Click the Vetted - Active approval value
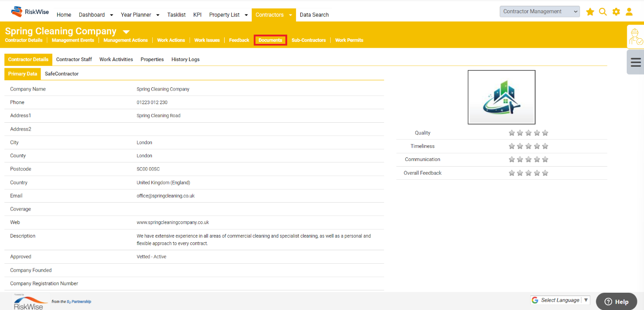The height and width of the screenshot is (310, 644). click(x=151, y=257)
